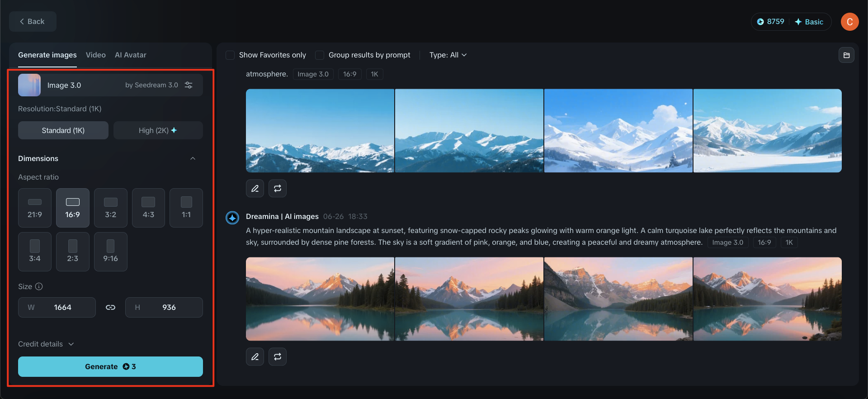This screenshot has height=399, width=868.
Task: Choose 21:9 aspect ratio
Action: [x=35, y=208]
